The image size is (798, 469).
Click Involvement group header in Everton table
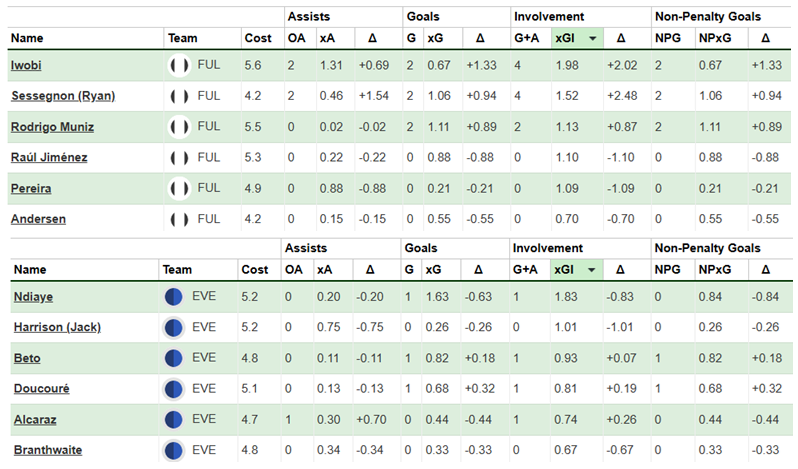(548, 247)
